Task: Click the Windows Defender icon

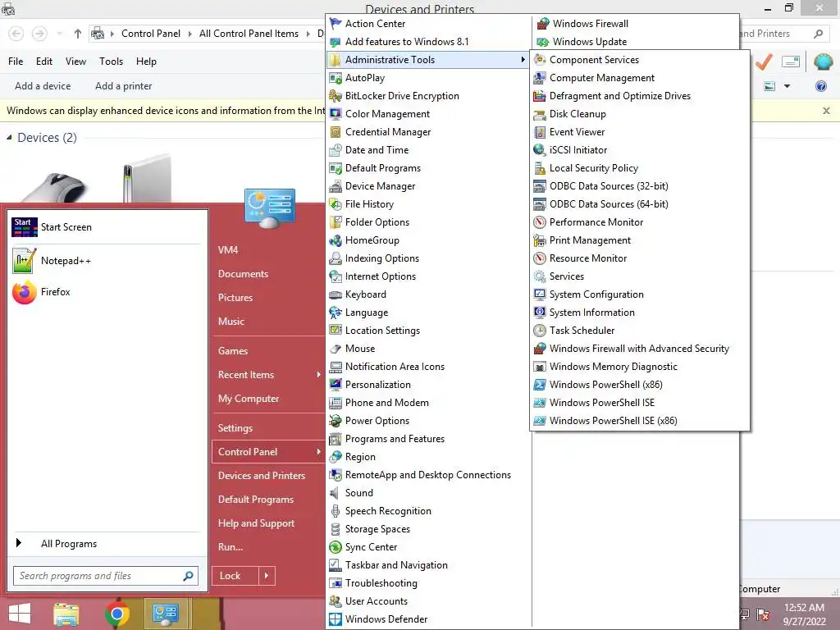Action: [x=336, y=619]
